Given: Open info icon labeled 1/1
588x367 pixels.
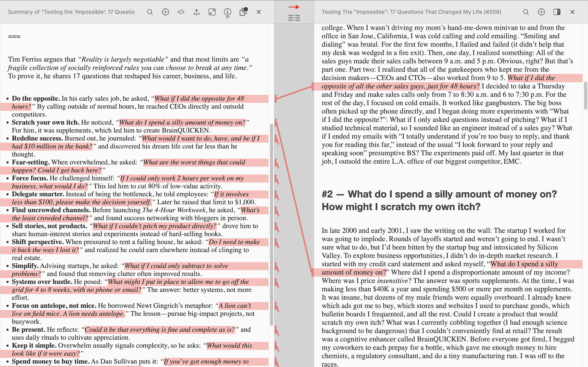Looking at the screenshot, I should [x=228, y=12].
